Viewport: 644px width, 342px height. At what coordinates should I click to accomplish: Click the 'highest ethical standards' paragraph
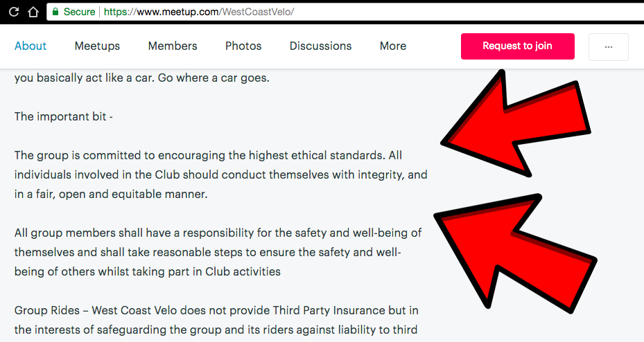pyautogui.click(x=221, y=174)
